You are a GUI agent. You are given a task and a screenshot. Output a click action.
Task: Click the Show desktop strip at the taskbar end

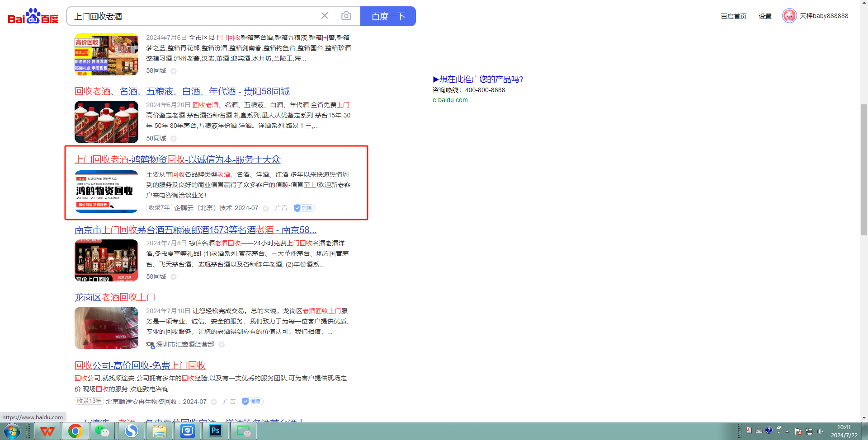pos(865,431)
